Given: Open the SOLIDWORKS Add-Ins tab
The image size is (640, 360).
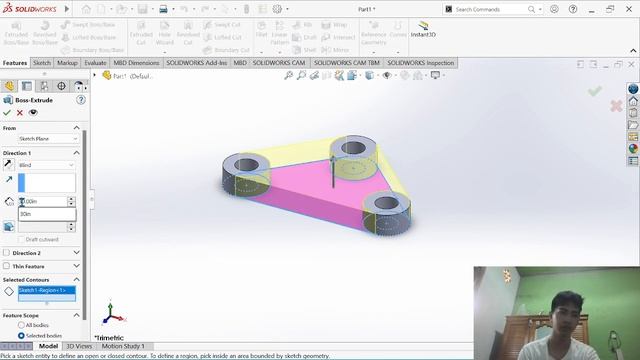Looking at the screenshot, I should (196, 63).
